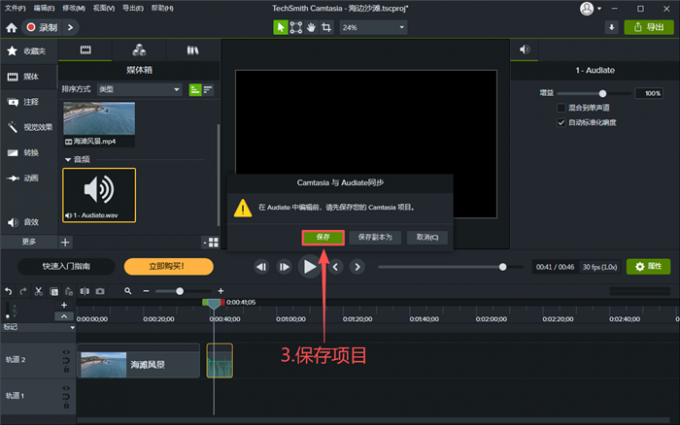The image size is (680, 425).
Task: Open the Media Bin film tab
Action: pyautogui.click(x=85, y=50)
